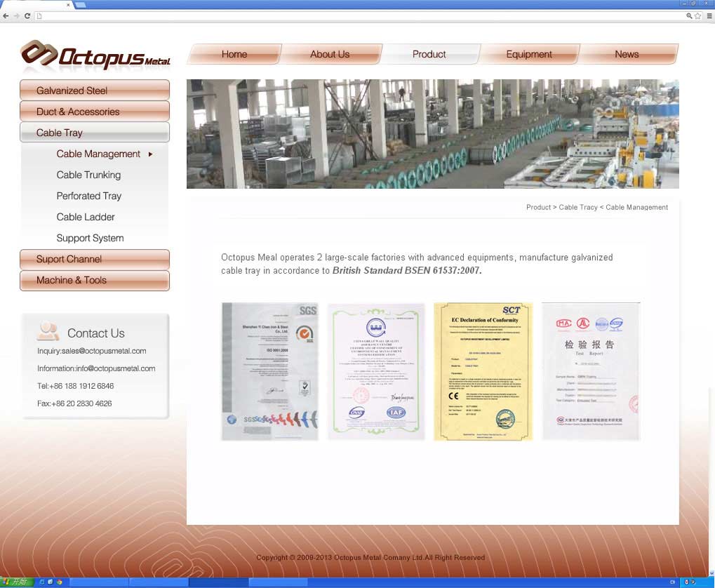715x588 pixels.
Task: Click the Fax +86 20 2830 4626 line
Action: click(x=74, y=403)
